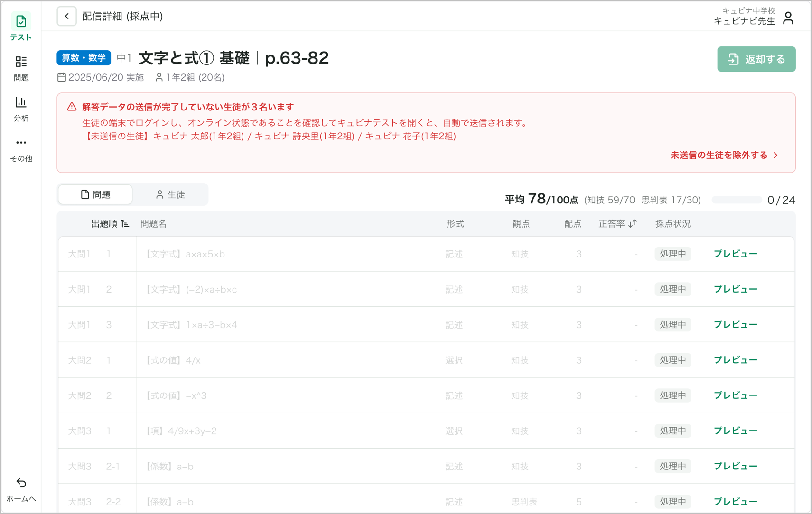
Task: Click the 配点 column header
Action: pos(573,224)
